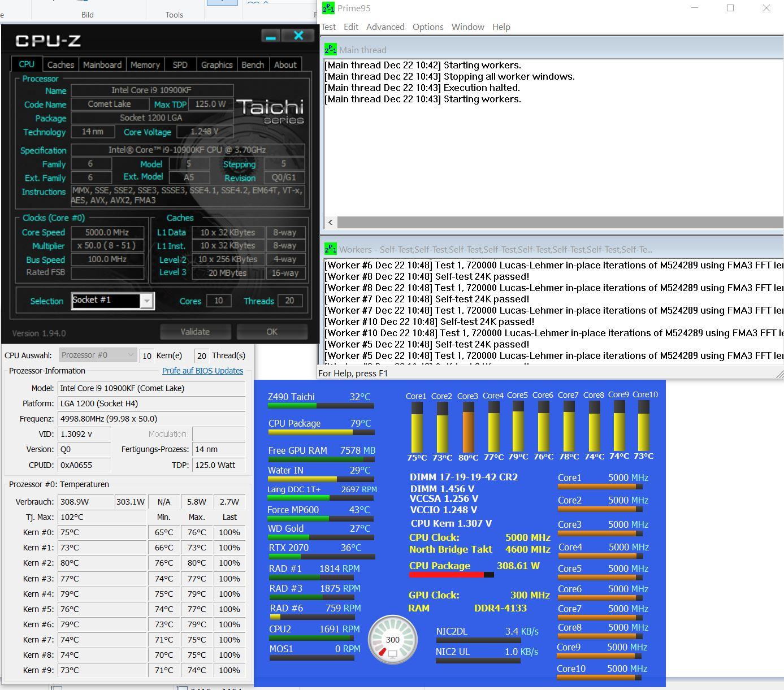784x690 pixels.
Task: Open the Graphics tab in CPU-Z
Action: 217,64
